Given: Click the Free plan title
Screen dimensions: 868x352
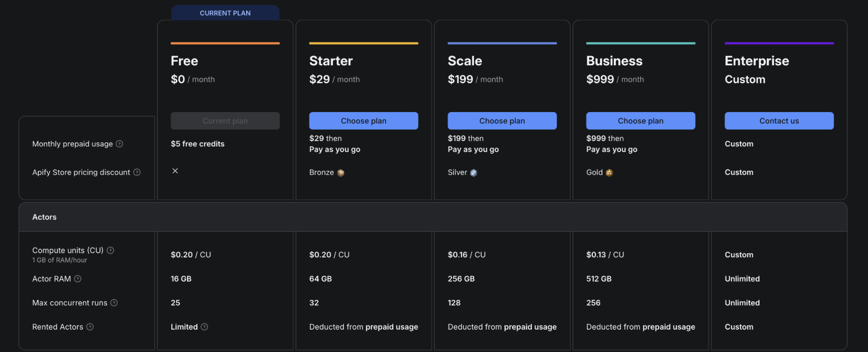Looking at the screenshot, I should tap(184, 61).
